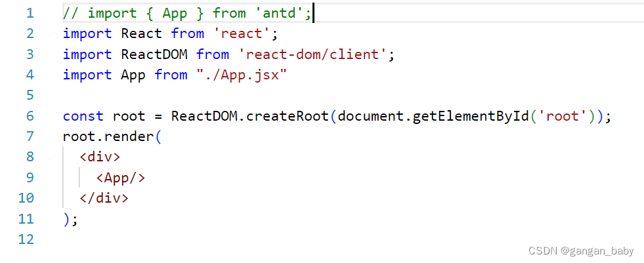Click the from keyword on line 4

(171, 75)
